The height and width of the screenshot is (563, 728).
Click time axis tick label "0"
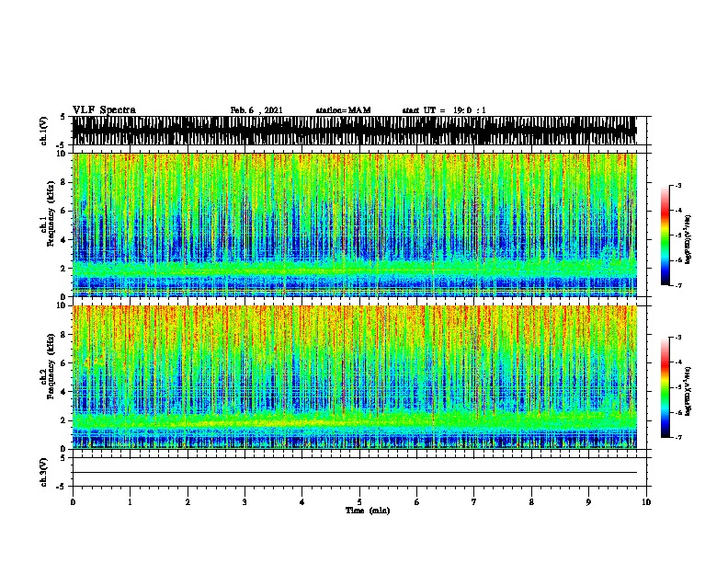click(73, 502)
